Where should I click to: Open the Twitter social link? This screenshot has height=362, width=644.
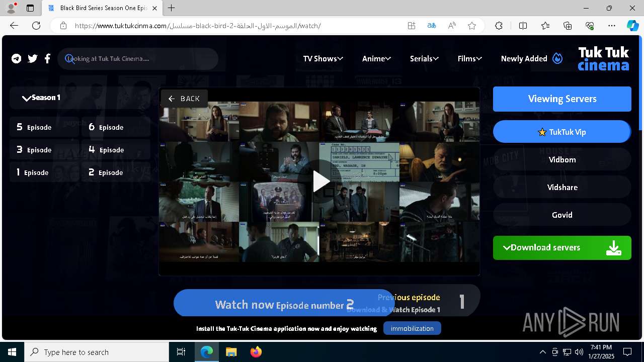(33, 59)
